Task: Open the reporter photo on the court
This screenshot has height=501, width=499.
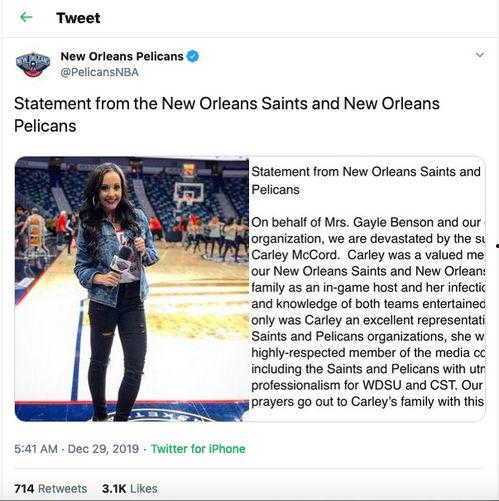Action: click(132, 289)
